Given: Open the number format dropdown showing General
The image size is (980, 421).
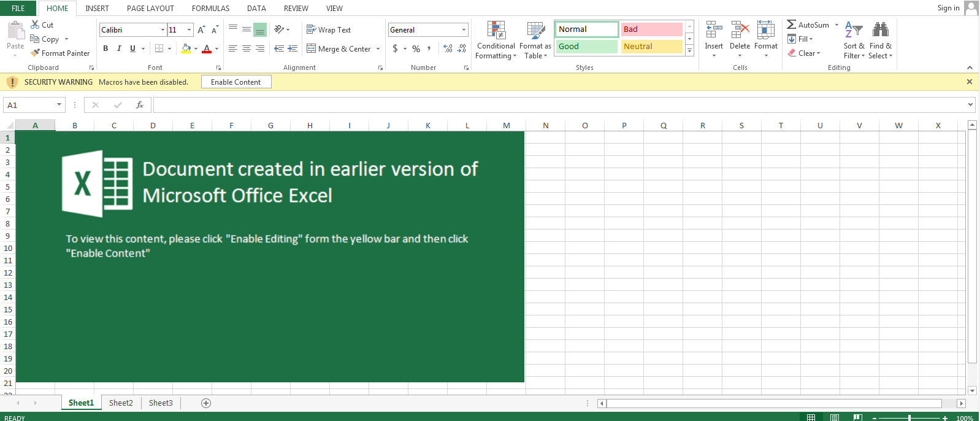Looking at the screenshot, I should pyautogui.click(x=464, y=29).
